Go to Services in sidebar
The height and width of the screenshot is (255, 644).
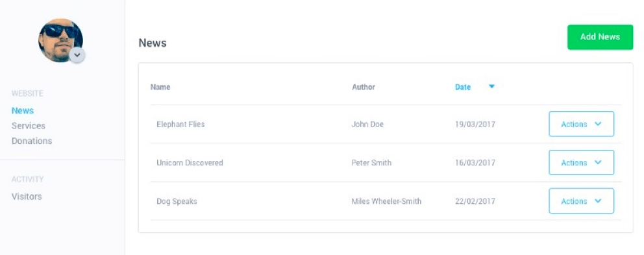tap(29, 126)
